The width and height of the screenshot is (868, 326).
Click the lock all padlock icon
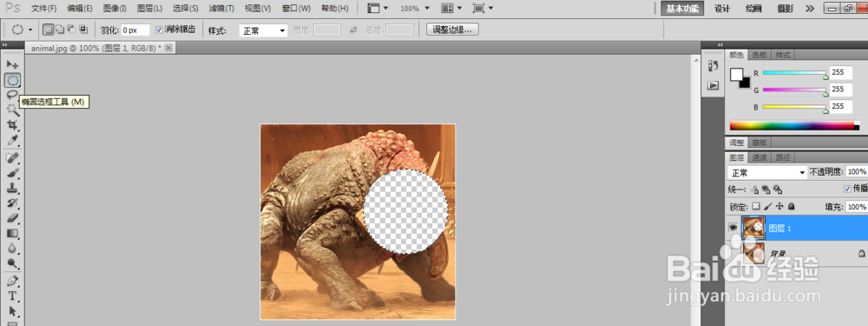[x=792, y=206]
